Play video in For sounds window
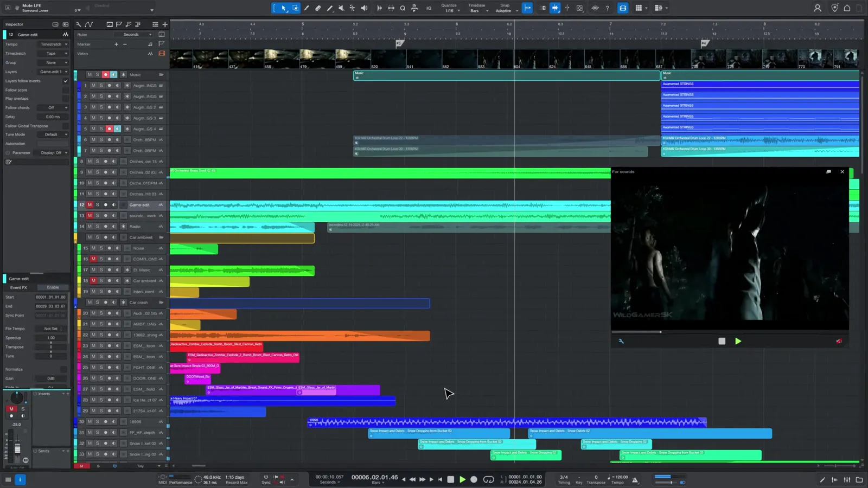 [738, 341]
